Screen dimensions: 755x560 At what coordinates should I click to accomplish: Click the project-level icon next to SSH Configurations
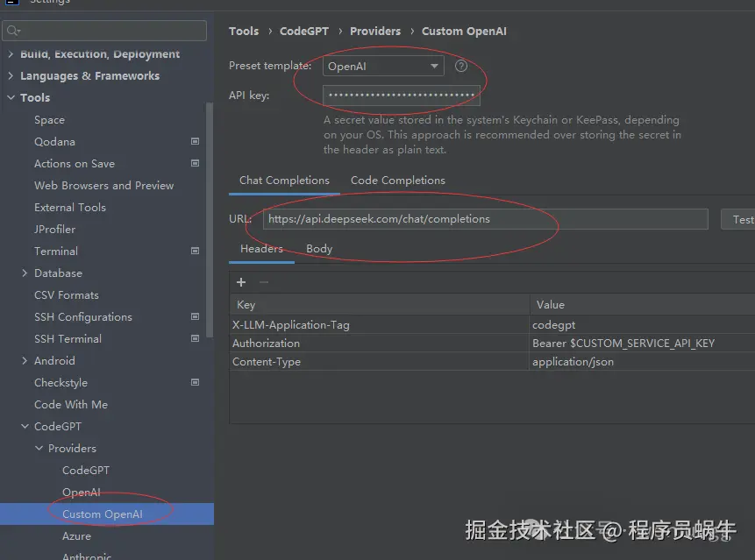[195, 316]
